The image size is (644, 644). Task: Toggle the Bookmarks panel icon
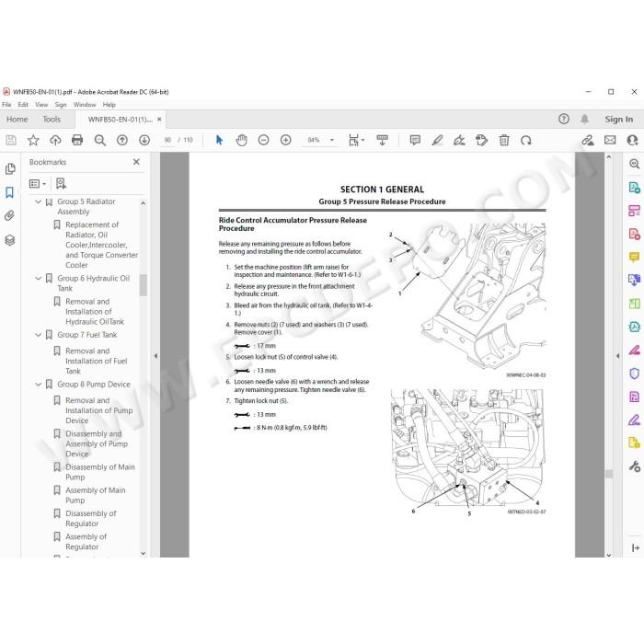tap(9, 192)
